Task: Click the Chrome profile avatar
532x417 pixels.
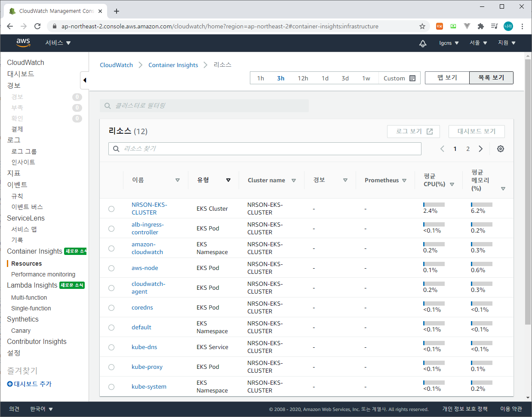Action: pos(508,26)
